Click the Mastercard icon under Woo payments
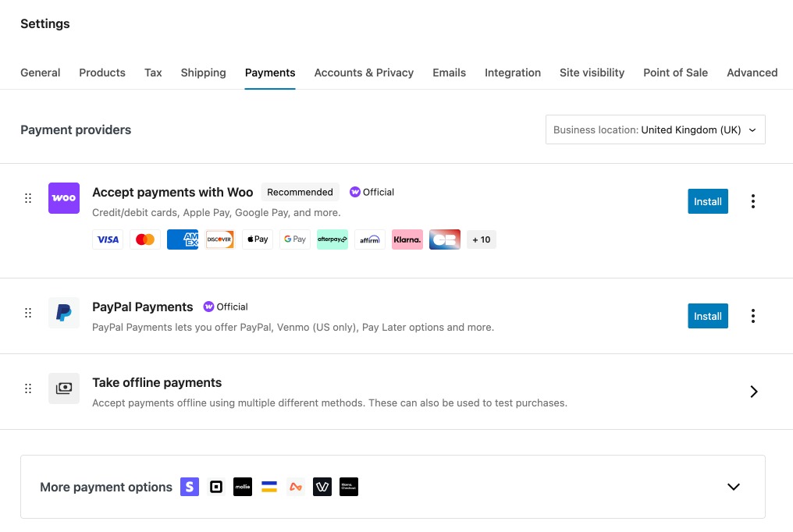The image size is (793, 532). [145, 239]
